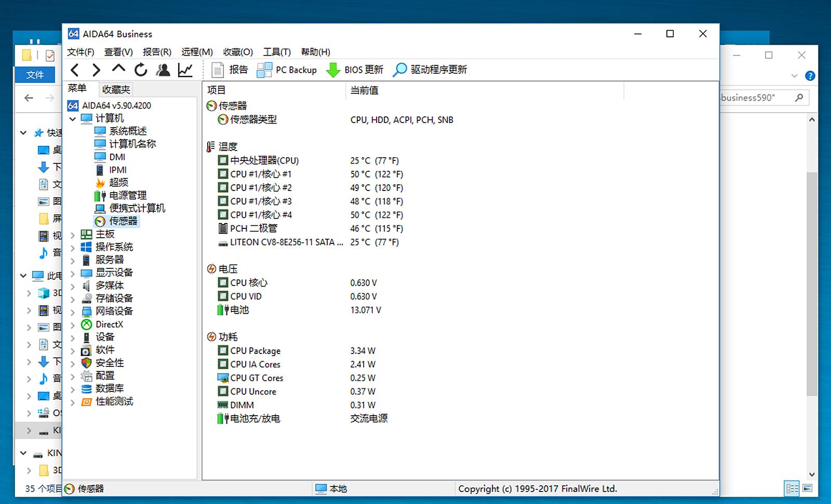The width and height of the screenshot is (831, 504).
Task: Expand the 操作系统 tree node
Action: tap(73, 248)
